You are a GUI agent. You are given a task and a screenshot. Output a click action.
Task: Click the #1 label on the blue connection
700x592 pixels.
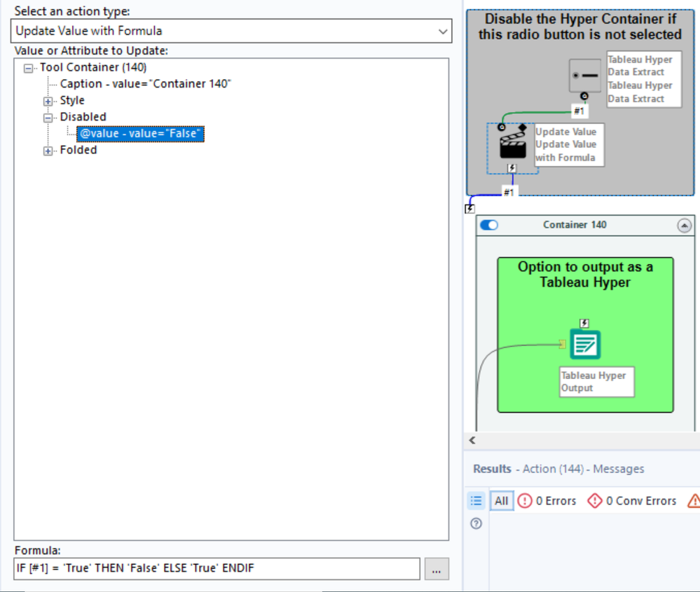point(509,193)
